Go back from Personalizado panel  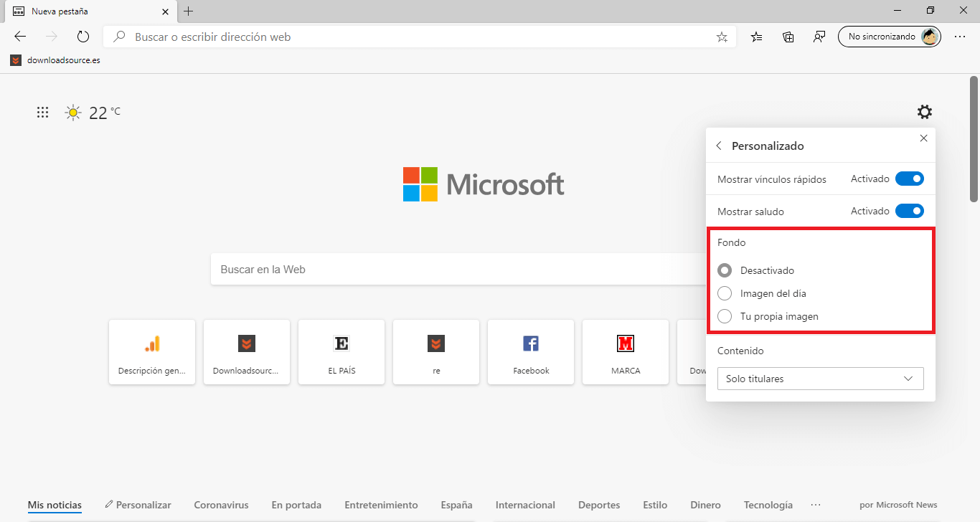click(719, 146)
